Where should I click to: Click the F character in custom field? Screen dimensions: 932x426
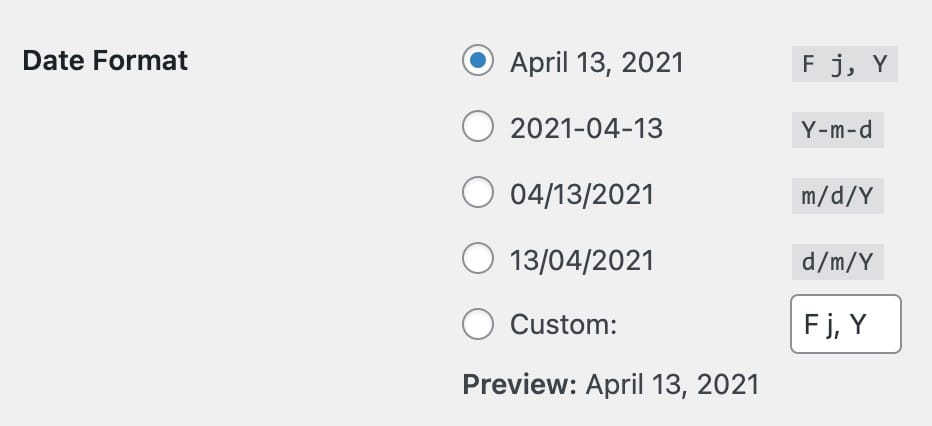(811, 324)
